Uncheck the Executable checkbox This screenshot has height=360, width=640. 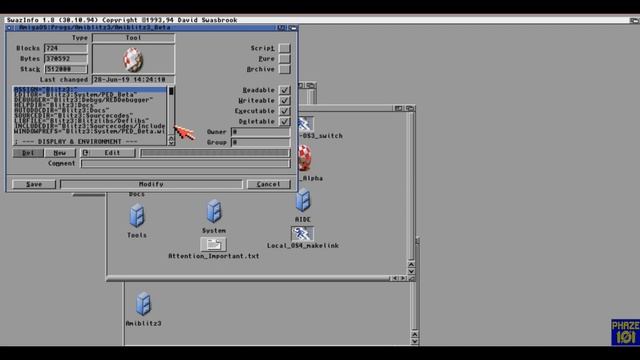[284, 111]
